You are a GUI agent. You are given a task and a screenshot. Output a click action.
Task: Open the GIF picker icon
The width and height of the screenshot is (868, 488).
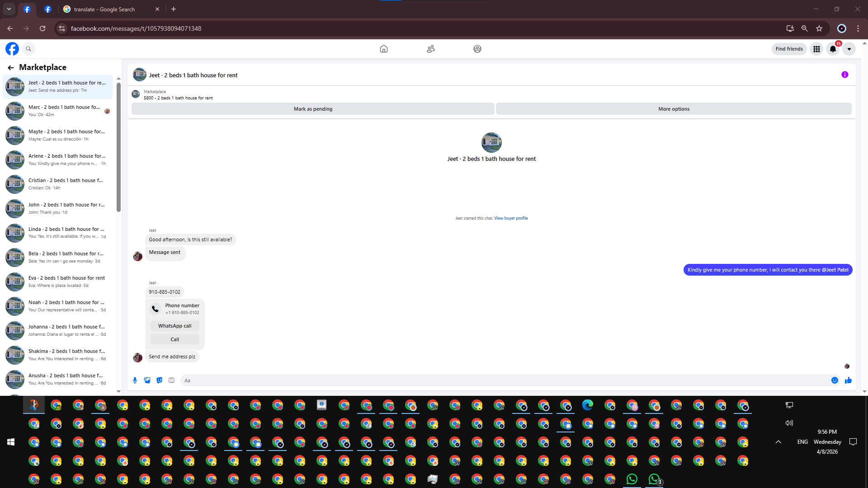pyautogui.click(x=172, y=380)
